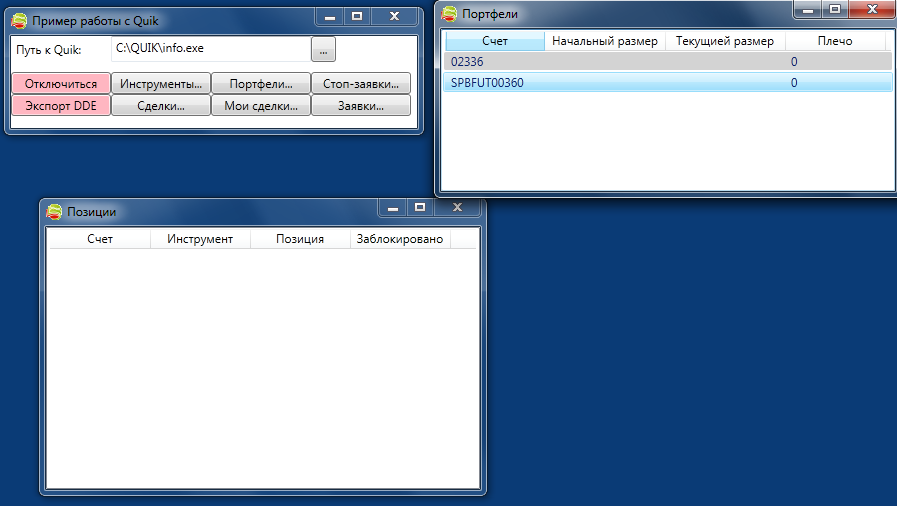897x506 pixels.
Task: Click app icon in Пример работы с Quik title bar
Action: [19, 21]
